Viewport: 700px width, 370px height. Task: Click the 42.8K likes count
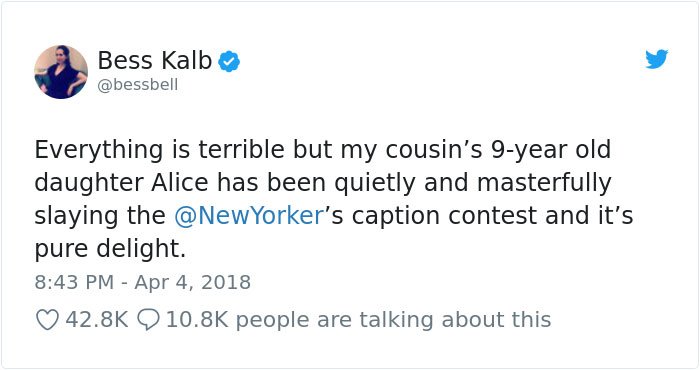point(96,320)
